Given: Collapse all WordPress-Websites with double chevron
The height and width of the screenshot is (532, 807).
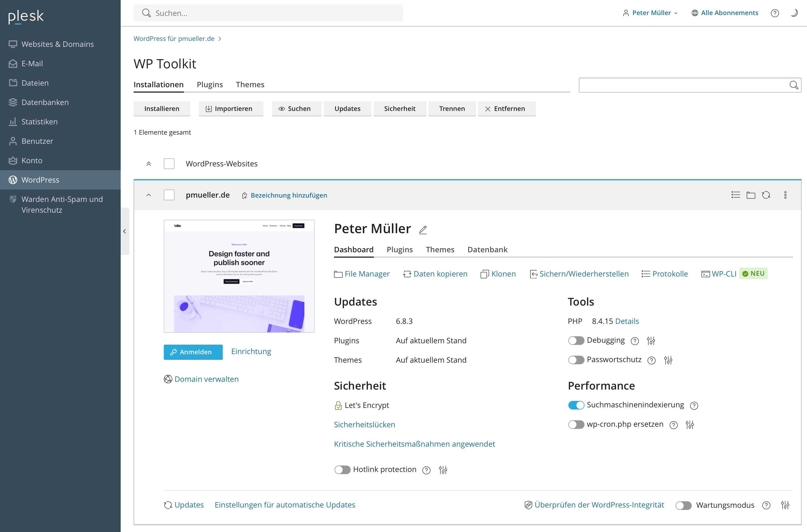Looking at the screenshot, I should pos(148,163).
